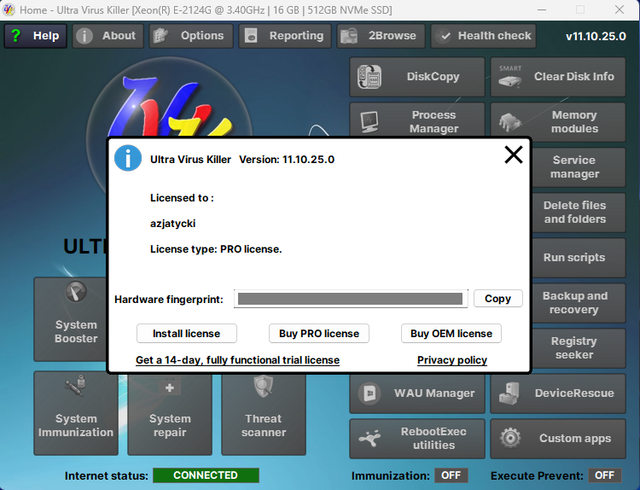Open Delete files and folders module
640x490 pixels.
click(578, 212)
